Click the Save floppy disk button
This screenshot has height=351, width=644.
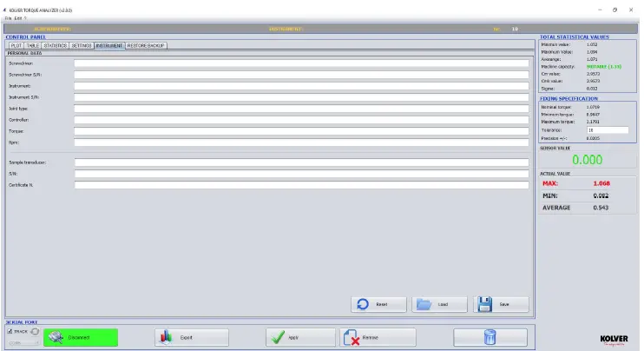pyautogui.click(x=501, y=305)
